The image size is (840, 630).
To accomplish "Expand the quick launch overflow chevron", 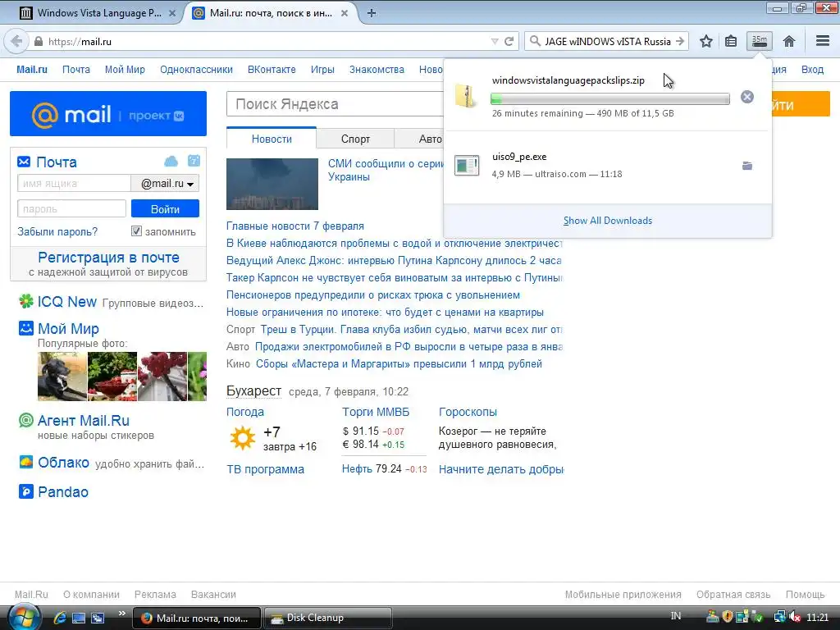I will (x=121, y=614).
